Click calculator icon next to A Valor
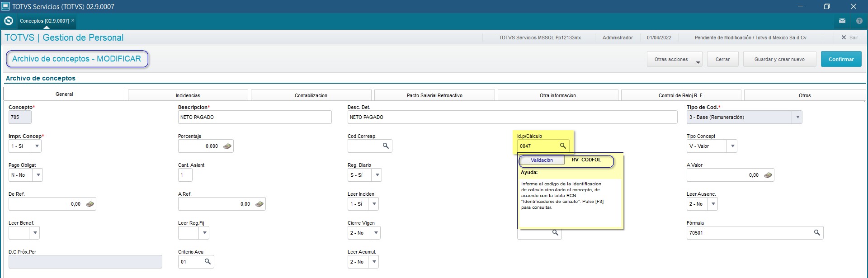This screenshot has height=278, width=868. [768, 175]
